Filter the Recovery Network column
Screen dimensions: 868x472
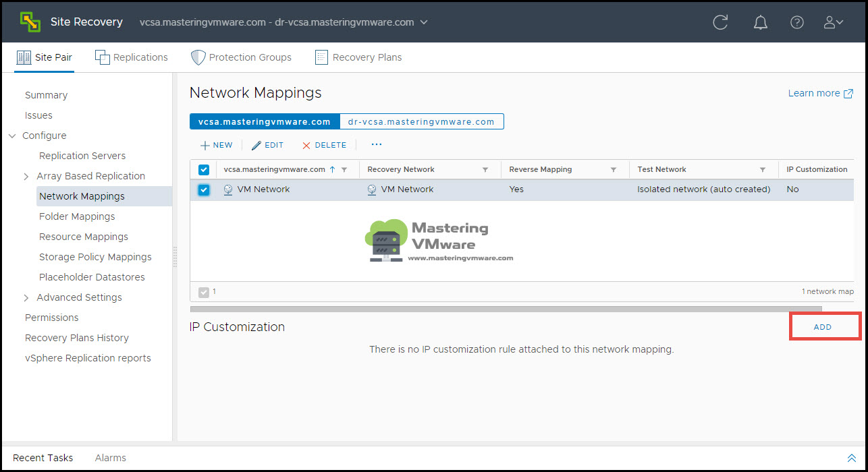pyautogui.click(x=485, y=170)
